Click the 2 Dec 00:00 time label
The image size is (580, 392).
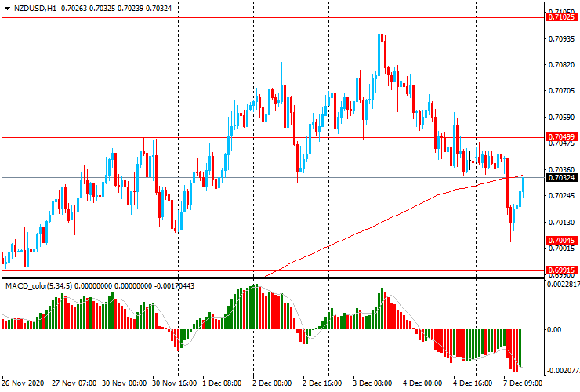272,384
